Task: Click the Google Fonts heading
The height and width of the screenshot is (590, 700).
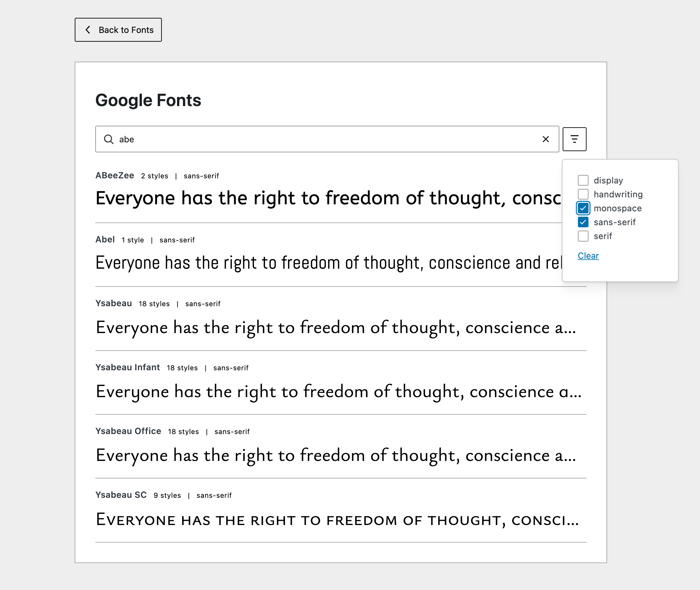Action: [148, 100]
